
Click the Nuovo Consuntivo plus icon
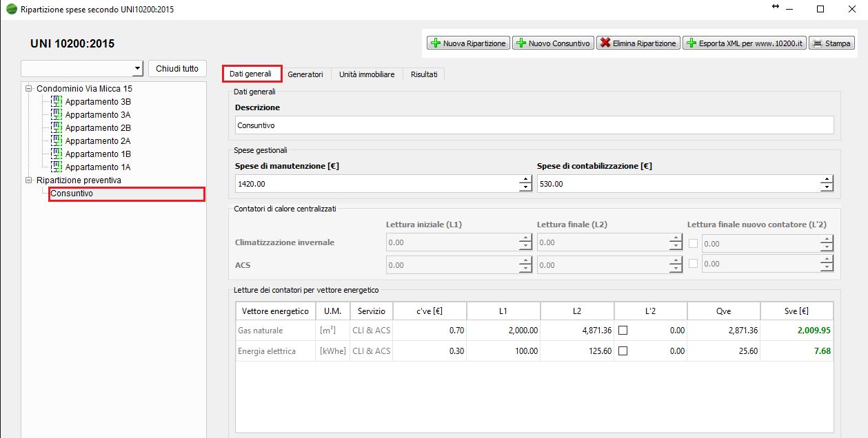521,43
